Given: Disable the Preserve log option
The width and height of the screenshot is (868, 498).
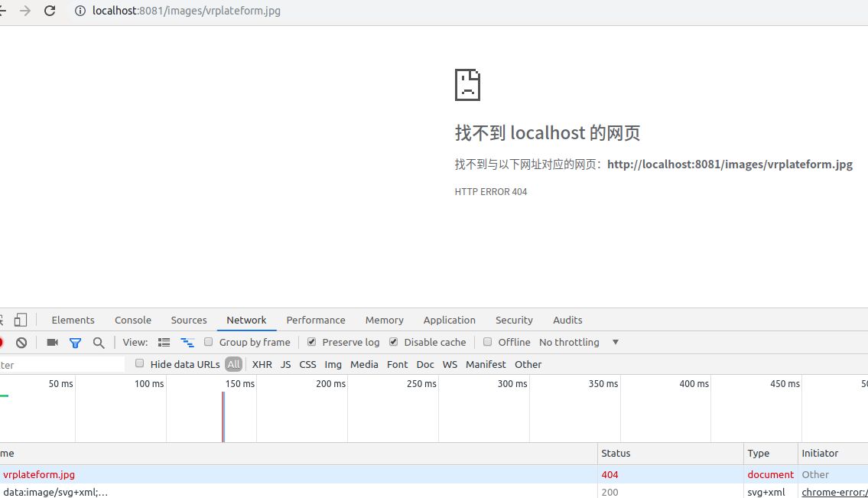Looking at the screenshot, I should click(x=311, y=342).
